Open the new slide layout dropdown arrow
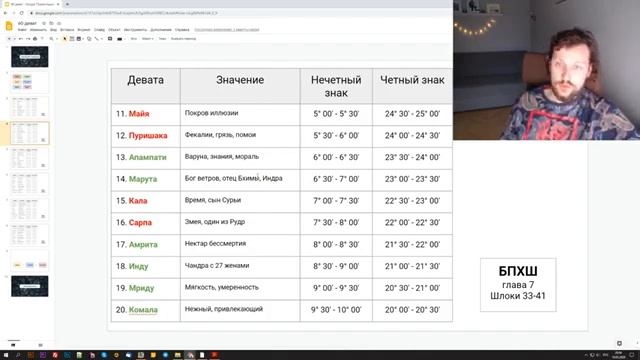Image resolution: width=640 pixels, height=360 pixels. coord(15,39)
